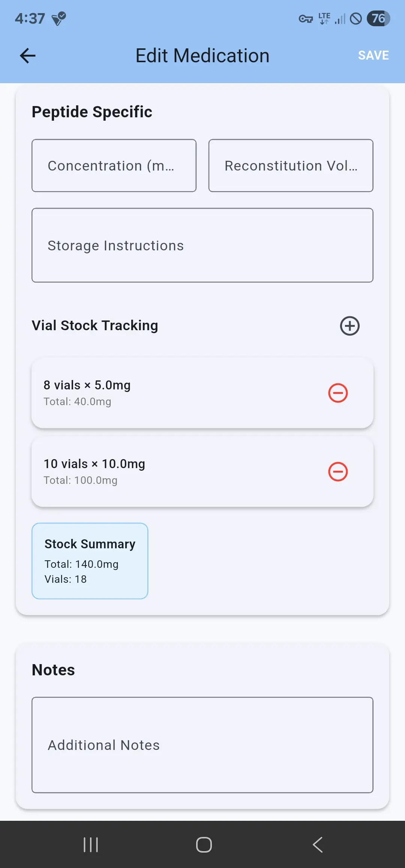Focus the Concentration input field
The image size is (405, 868).
click(114, 166)
